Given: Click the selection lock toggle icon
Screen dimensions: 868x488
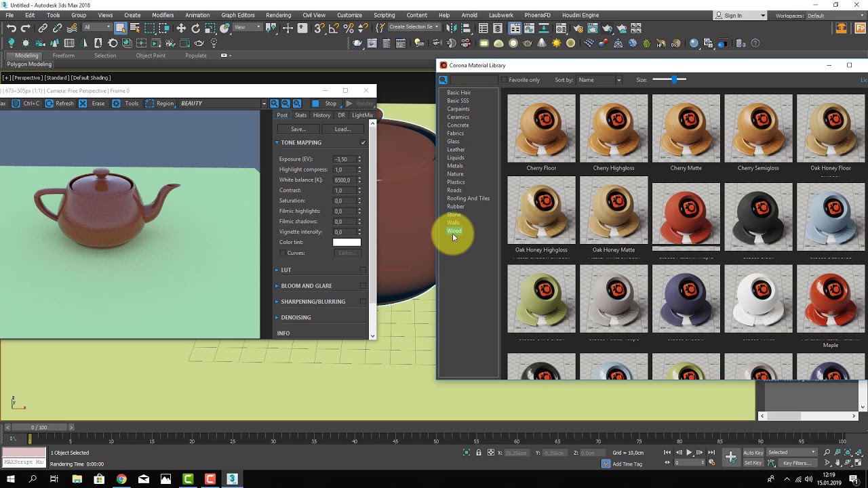Looking at the screenshot, I should click(479, 453).
